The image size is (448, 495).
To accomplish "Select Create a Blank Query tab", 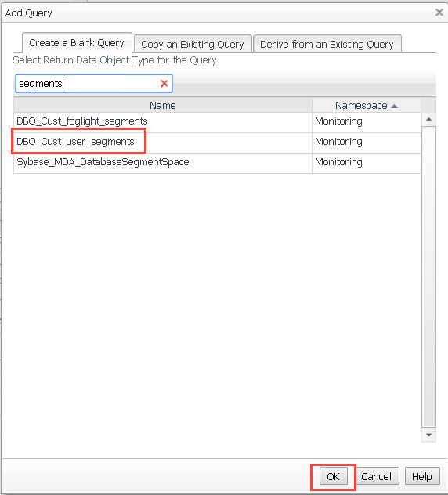I will coord(77,42).
